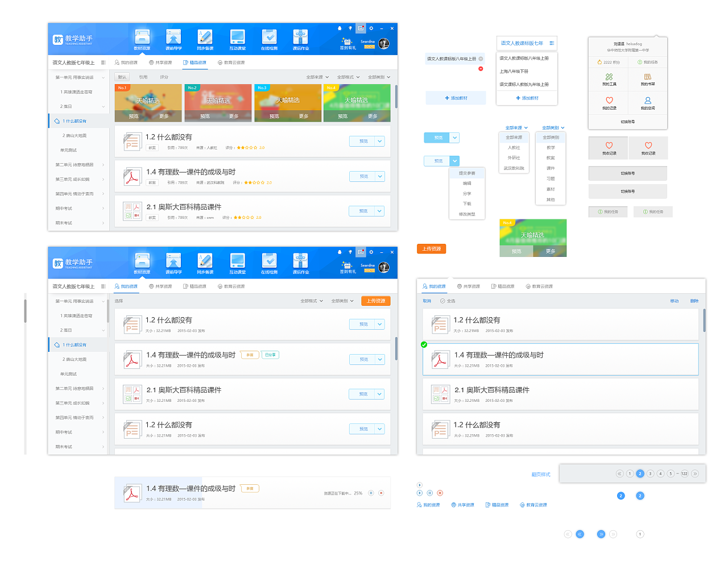Open message icon in 天喻精选 banner window header

point(361,28)
